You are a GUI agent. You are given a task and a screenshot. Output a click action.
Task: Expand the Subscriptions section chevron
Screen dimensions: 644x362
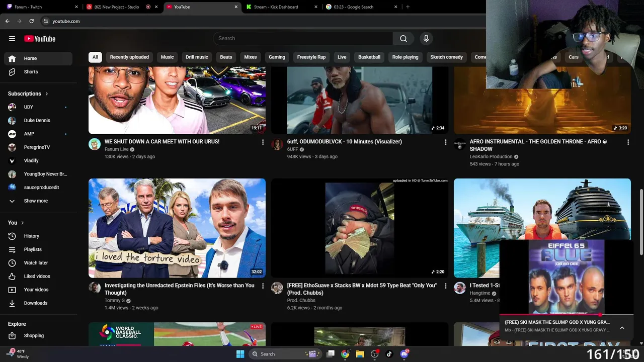(x=47, y=94)
